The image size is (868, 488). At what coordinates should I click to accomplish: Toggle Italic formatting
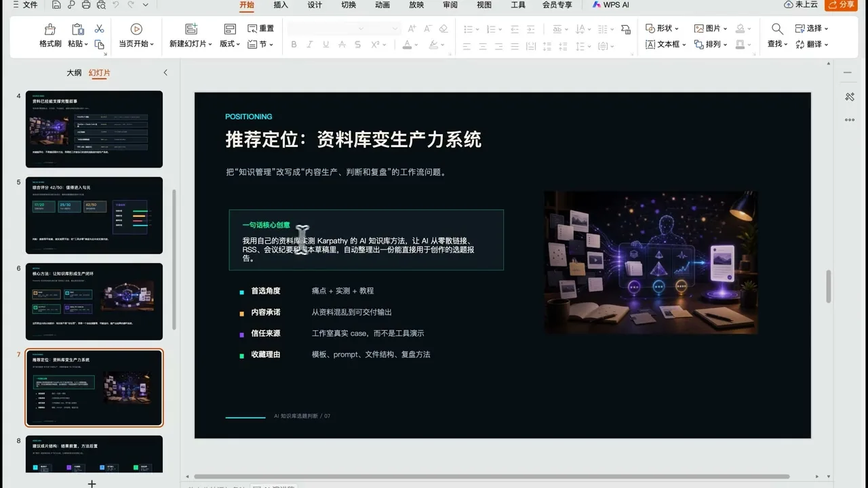(x=310, y=45)
